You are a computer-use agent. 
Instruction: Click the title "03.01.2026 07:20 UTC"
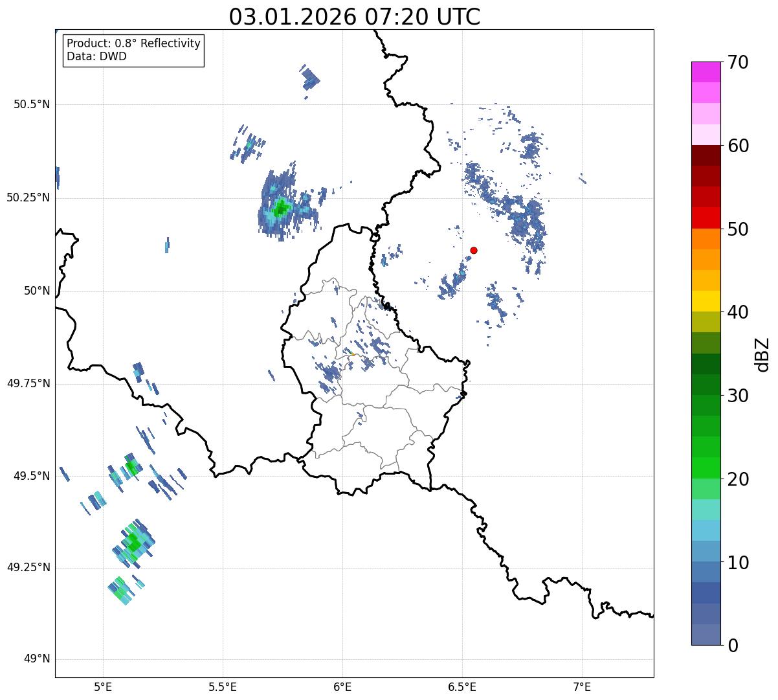point(355,16)
